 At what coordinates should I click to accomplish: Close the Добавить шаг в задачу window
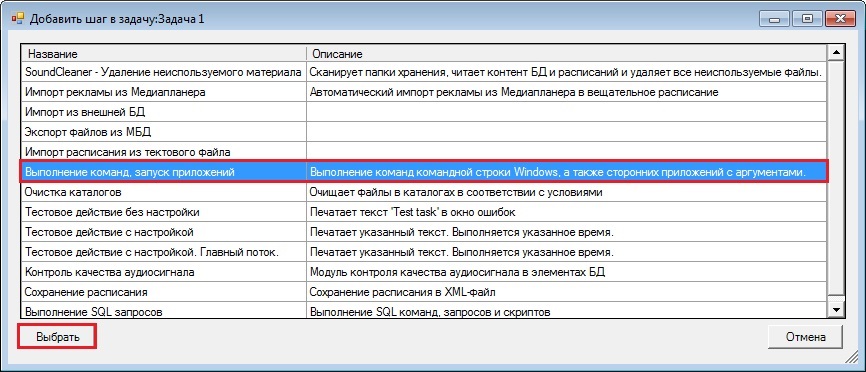[840, 19]
